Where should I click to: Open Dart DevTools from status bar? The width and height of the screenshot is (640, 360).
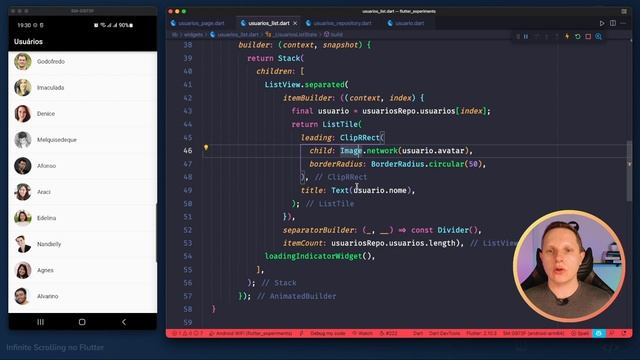click(x=444, y=333)
